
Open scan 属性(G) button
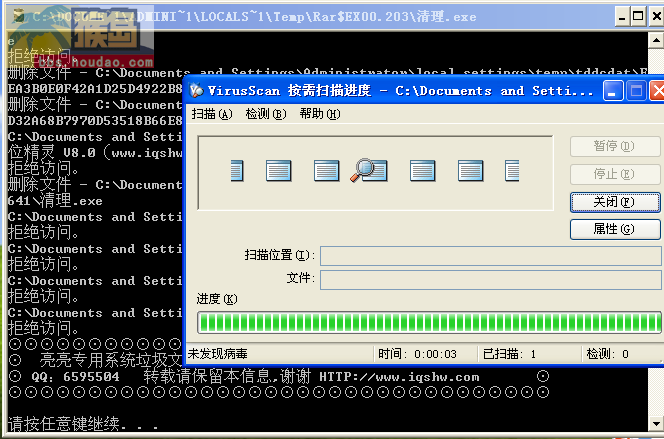coord(615,229)
